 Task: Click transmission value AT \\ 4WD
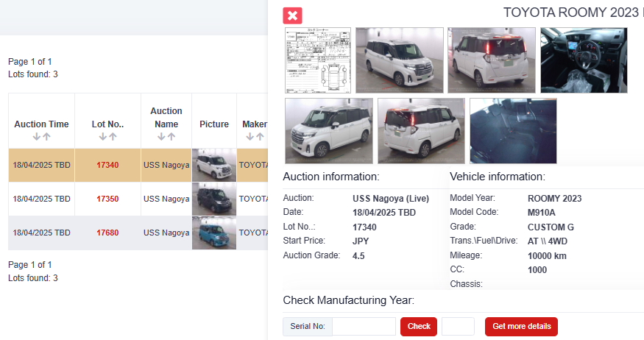[x=548, y=241]
